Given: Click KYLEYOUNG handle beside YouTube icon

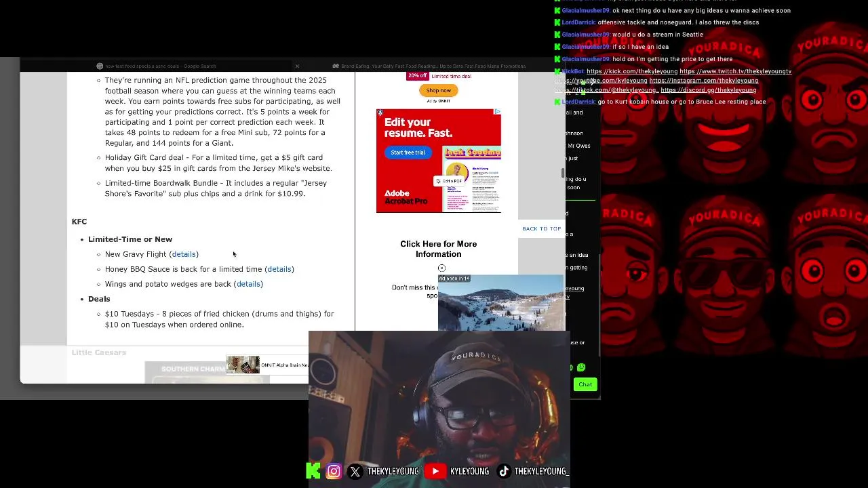Looking at the screenshot, I should tap(469, 471).
